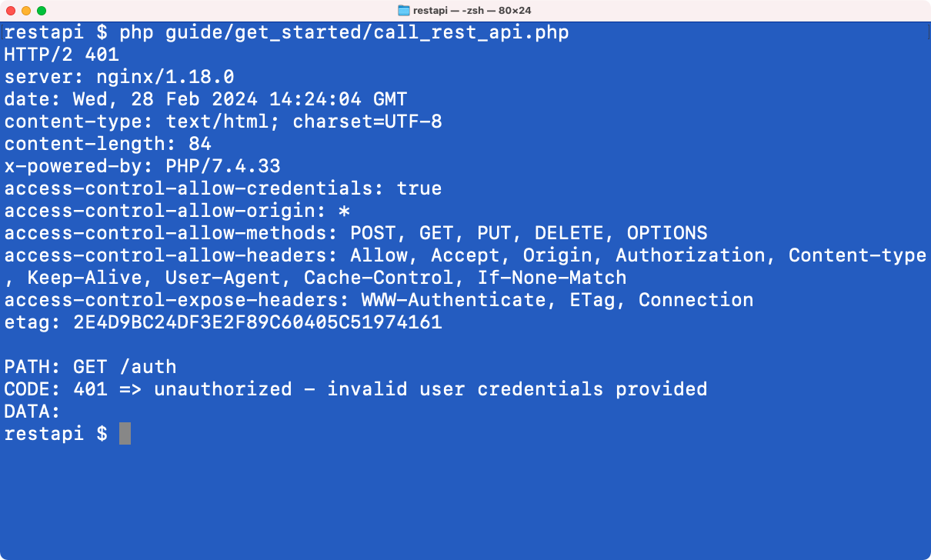Click 'access-control-allow-credentials: true' line
Screen dimensions: 931x560
coord(223,189)
